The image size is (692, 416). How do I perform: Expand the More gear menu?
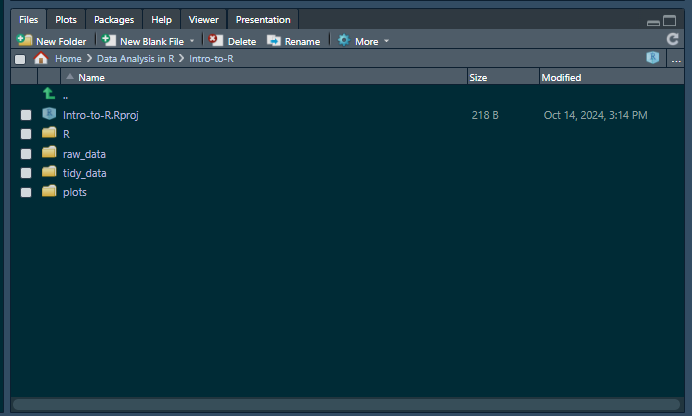coord(363,41)
